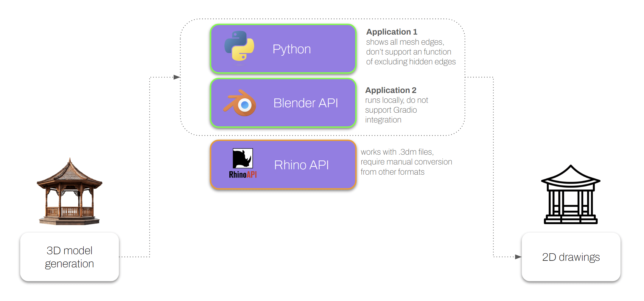Click the Rhino API purple box
The image size is (644, 301).
283,165
